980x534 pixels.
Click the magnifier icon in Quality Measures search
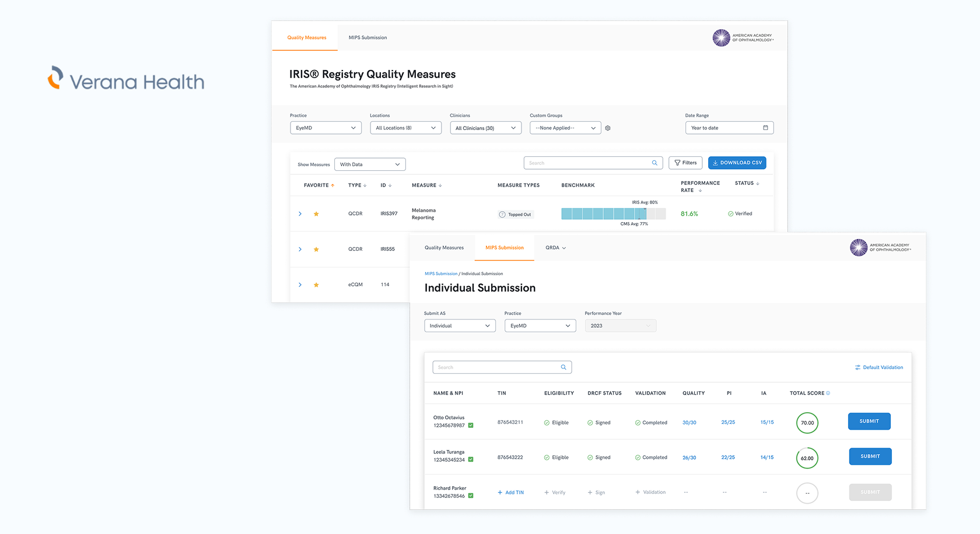pyautogui.click(x=654, y=163)
